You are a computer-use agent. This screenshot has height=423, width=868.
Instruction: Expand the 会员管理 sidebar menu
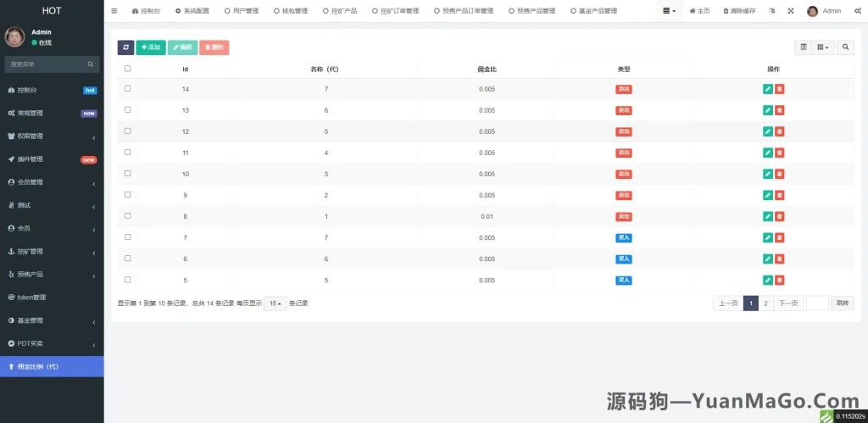tap(52, 182)
